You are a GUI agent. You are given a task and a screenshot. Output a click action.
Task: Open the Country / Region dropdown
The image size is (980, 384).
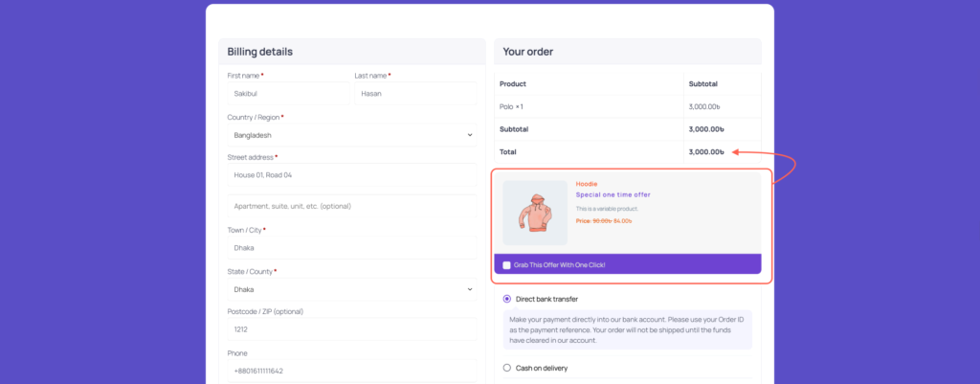[x=351, y=135]
